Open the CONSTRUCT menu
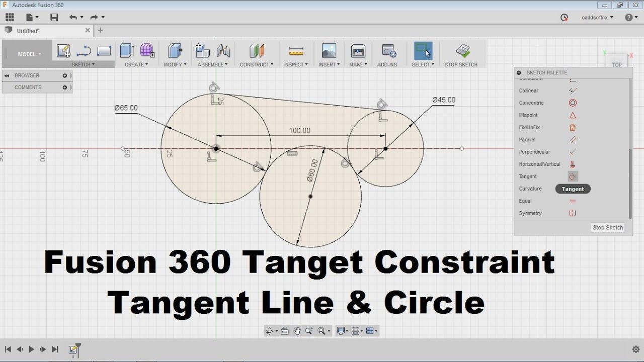 (257, 65)
